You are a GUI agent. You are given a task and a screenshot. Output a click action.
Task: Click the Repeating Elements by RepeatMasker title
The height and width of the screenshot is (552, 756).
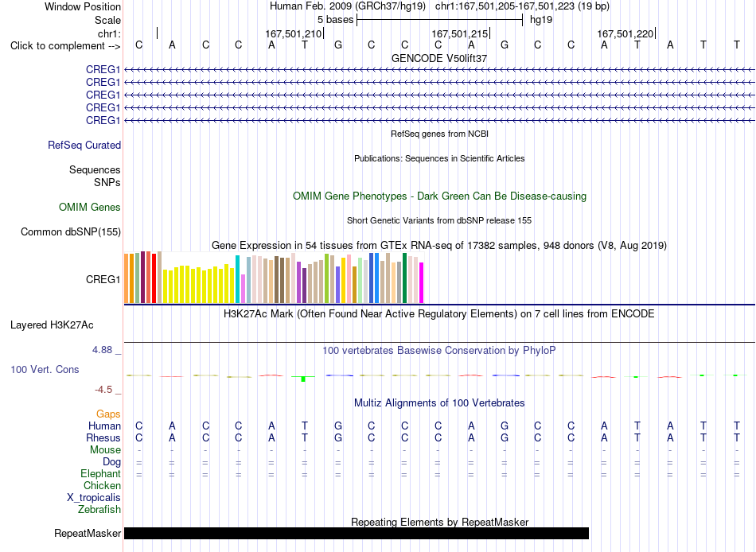click(x=440, y=522)
